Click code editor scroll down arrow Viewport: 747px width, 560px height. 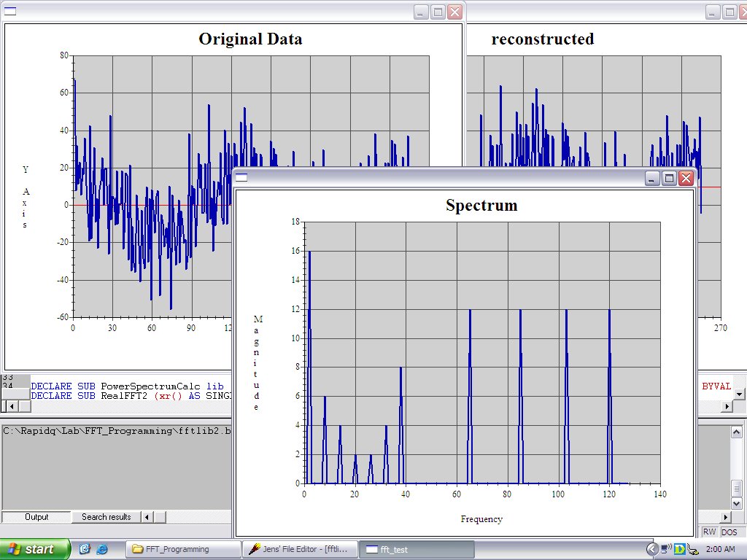[x=739, y=394]
